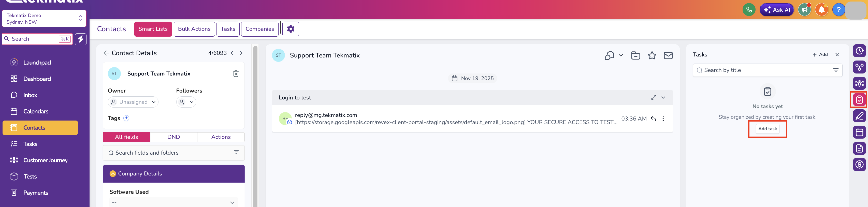Switch to the DND tab
The width and height of the screenshot is (868, 207).
pyautogui.click(x=173, y=137)
